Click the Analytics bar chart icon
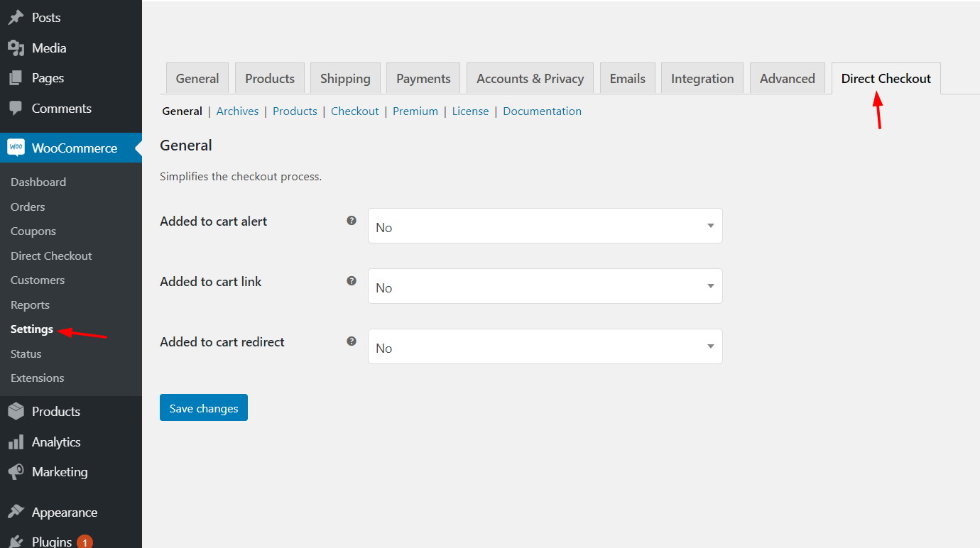980x548 pixels. pos(16,442)
